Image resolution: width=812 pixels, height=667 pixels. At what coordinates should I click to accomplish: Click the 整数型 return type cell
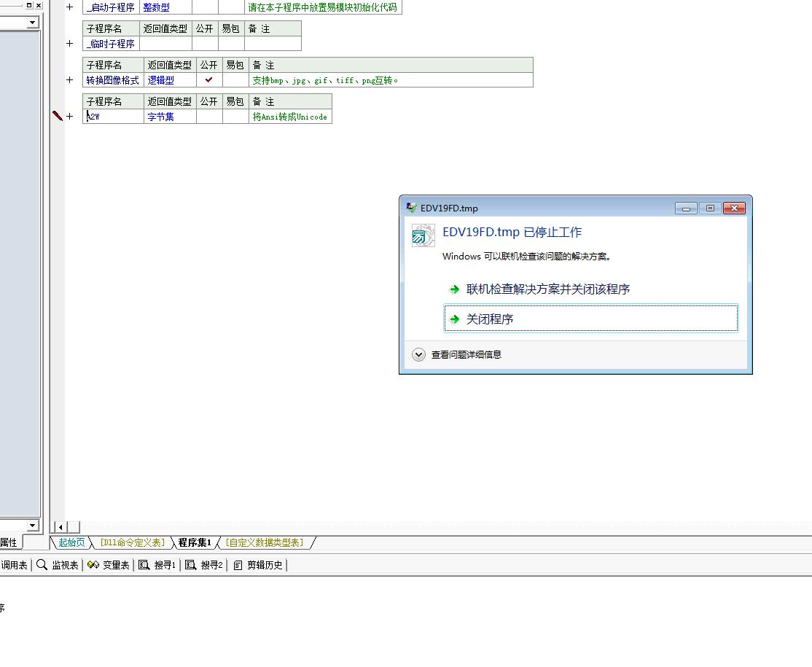coord(165,7)
